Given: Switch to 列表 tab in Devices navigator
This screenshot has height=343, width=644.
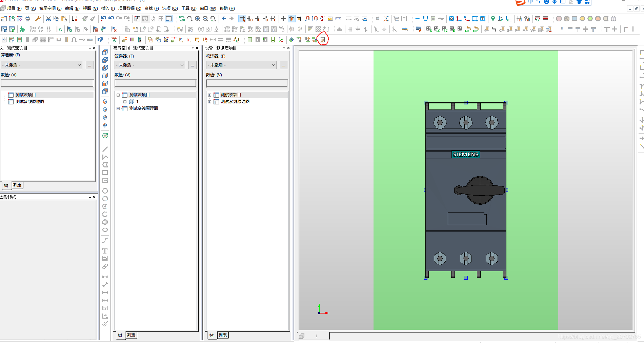Looking at the screenshot, I should pyautogui.click(x=223, y=335).
